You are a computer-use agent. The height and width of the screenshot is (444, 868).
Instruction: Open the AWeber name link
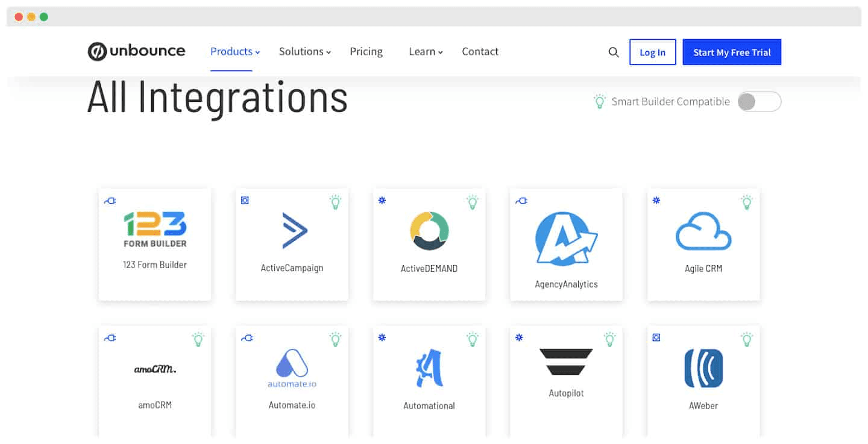coord(703,406)
